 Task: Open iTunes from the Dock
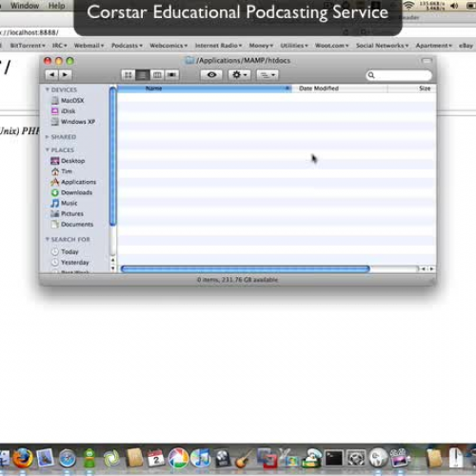[201, 458]
